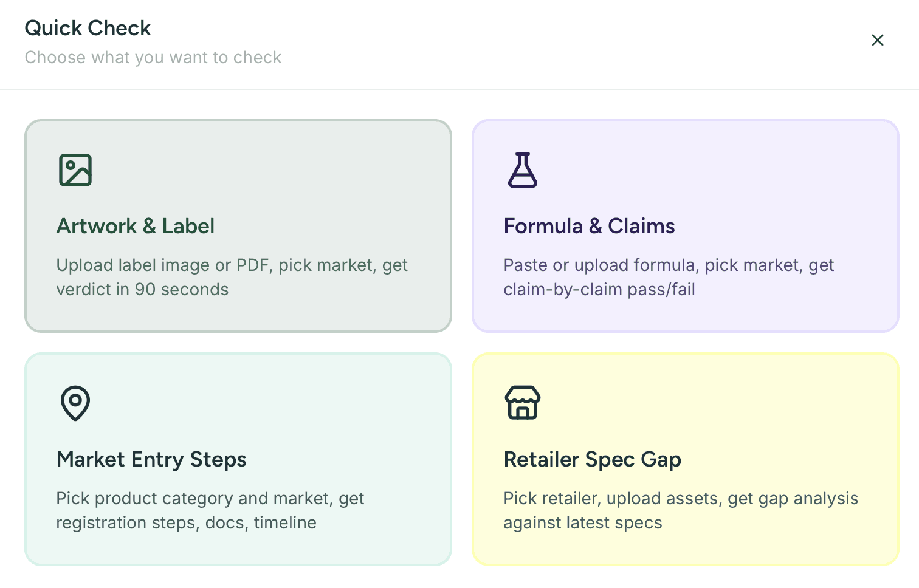The width and height of the screenshot is (919, 588).
Task: Click the Formula & Claims flask icon
Action: tap(523, 170)
